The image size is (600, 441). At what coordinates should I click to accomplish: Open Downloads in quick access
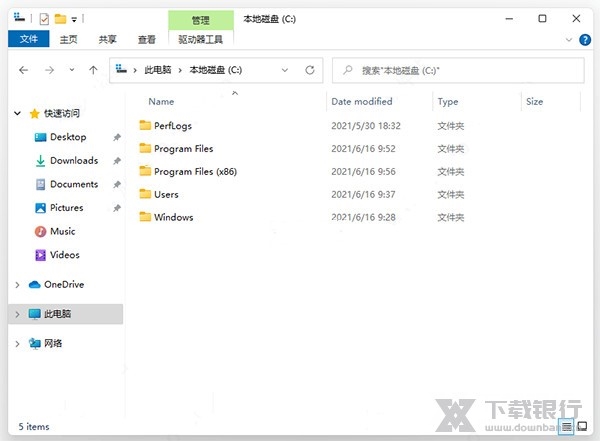click(x=74, y=160)
